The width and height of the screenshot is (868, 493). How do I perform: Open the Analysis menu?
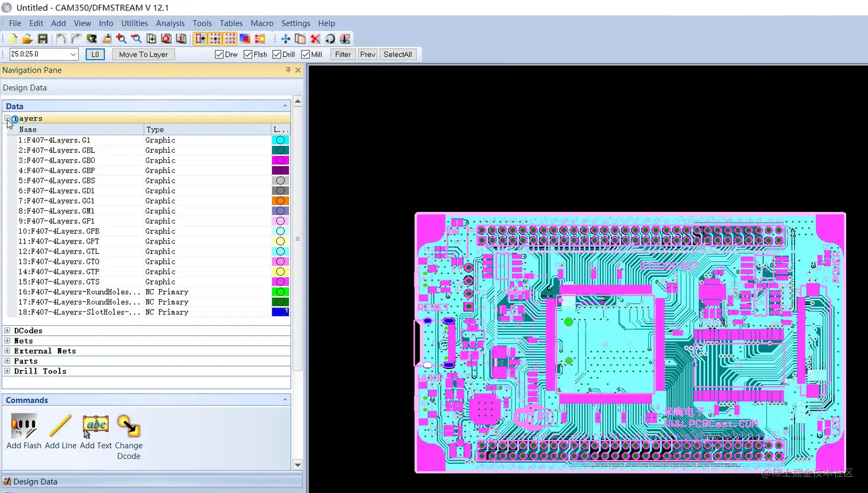[170, 23]
